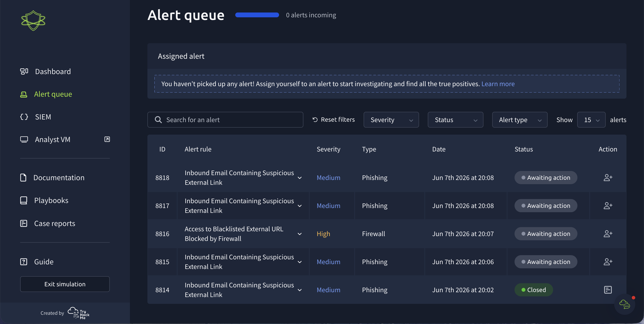The width and height of the screenshot is (644, 324).
Task: Click the ID column header
Action: [x=162, y=149]
